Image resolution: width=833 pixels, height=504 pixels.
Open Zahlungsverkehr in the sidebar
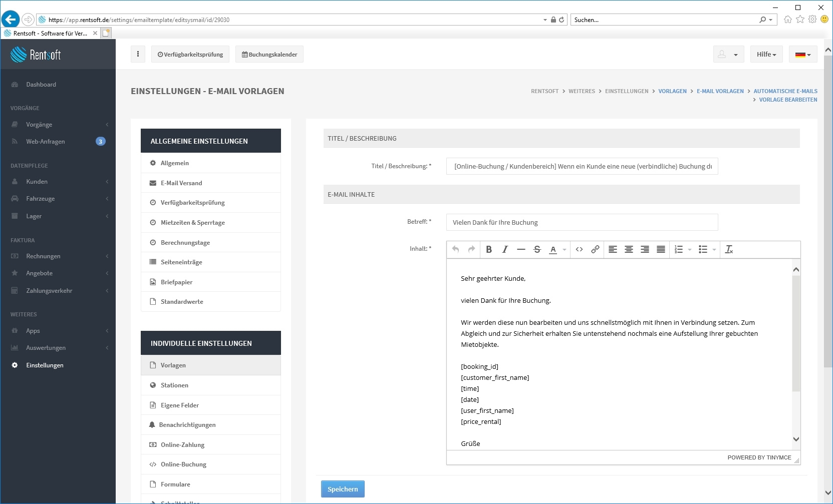click(58, 291)
